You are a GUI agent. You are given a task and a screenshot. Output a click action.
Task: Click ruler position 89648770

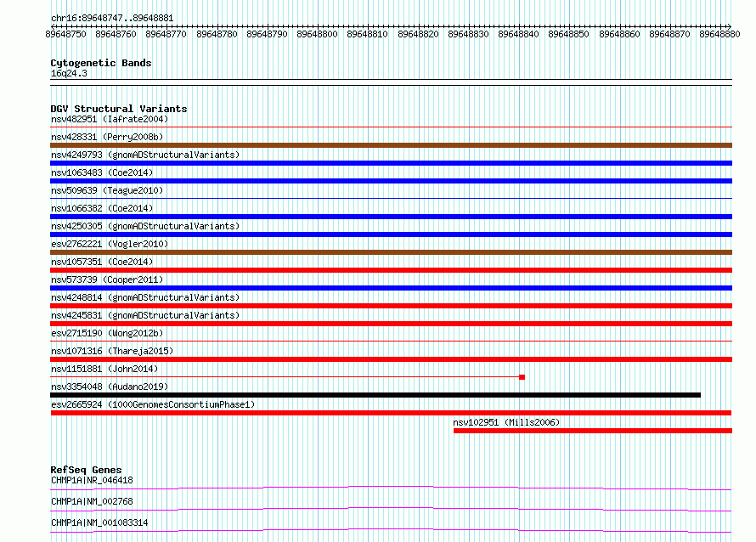coord(166,34)
